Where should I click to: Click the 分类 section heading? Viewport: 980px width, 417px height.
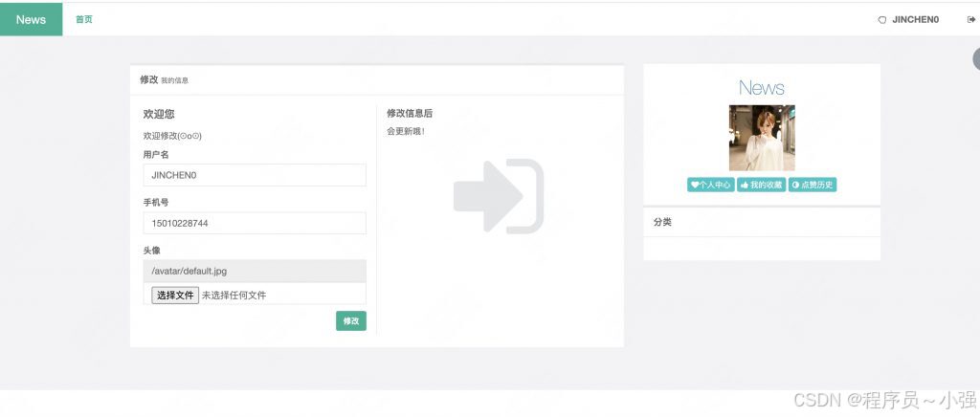coord(662,222)
